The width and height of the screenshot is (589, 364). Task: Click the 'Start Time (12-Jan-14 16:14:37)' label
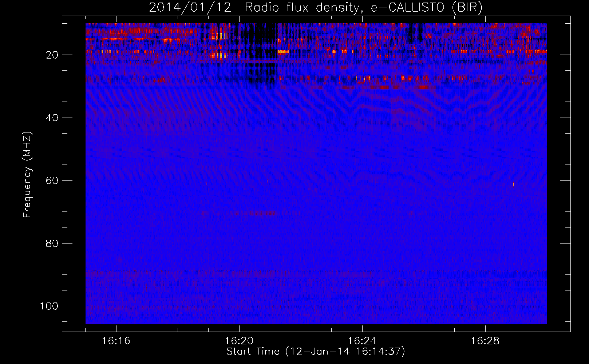[316, 352]
